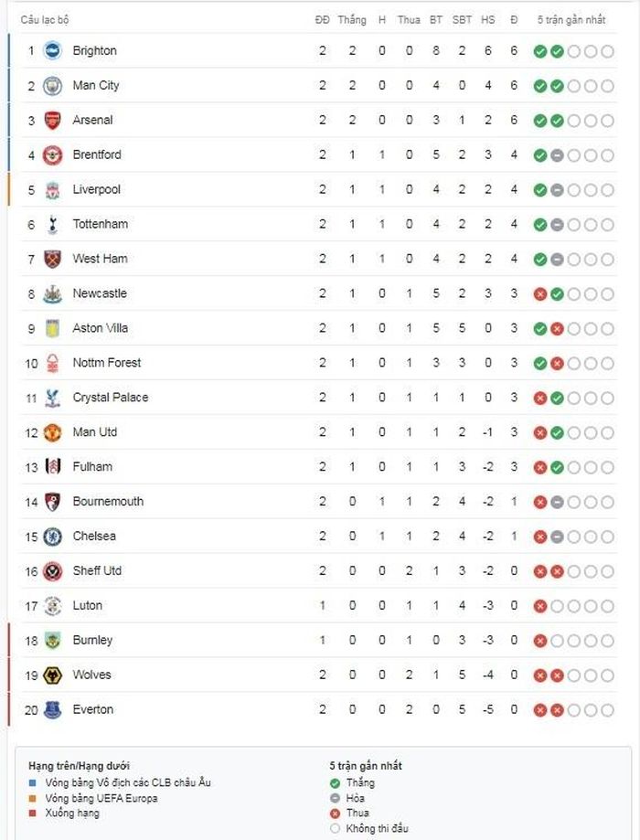This screenshot has width=640, height=840.
Task: Open the Aston Villa team link
Action: [101, 328]
